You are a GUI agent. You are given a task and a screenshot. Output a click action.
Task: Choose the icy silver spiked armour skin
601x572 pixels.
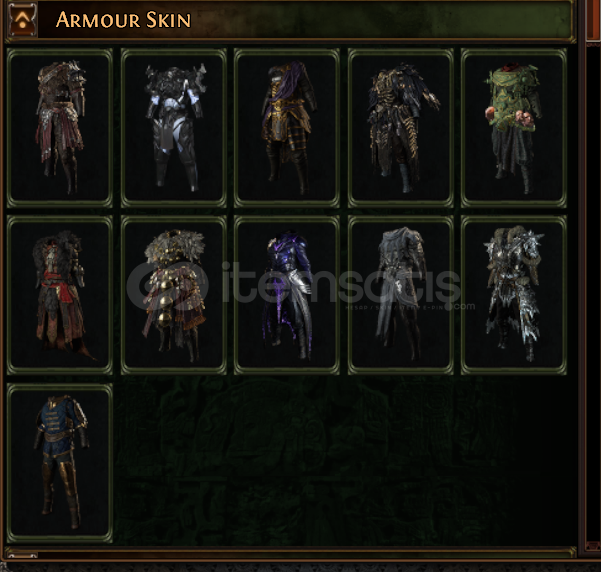coord(514,295)
